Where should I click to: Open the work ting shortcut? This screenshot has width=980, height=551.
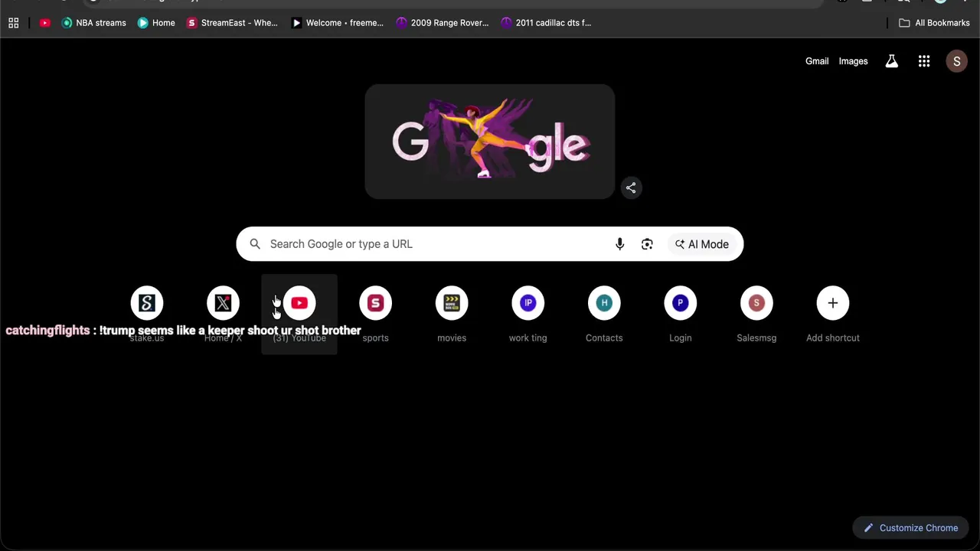click(x=528, y=314)
